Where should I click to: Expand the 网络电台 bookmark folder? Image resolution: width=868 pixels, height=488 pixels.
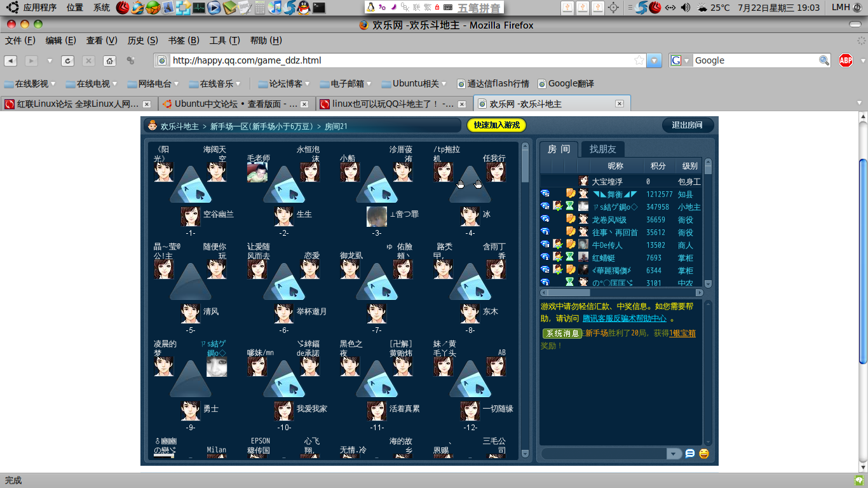tap(153, 83)
